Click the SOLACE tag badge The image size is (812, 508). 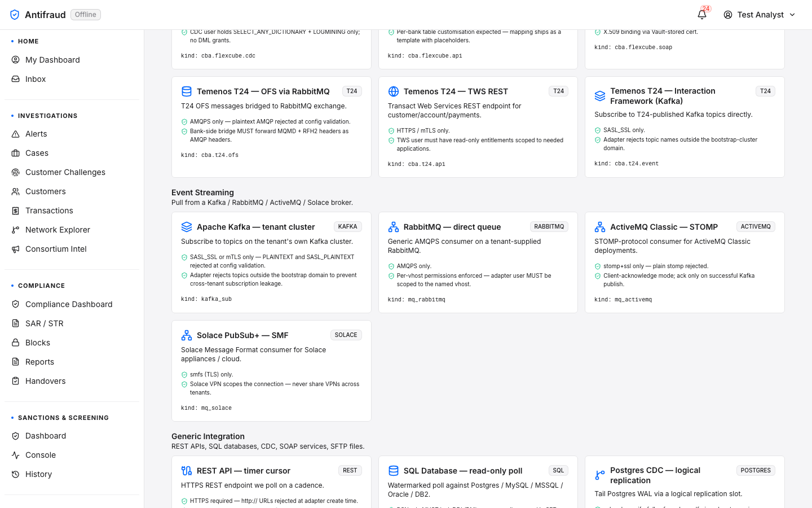346,335
